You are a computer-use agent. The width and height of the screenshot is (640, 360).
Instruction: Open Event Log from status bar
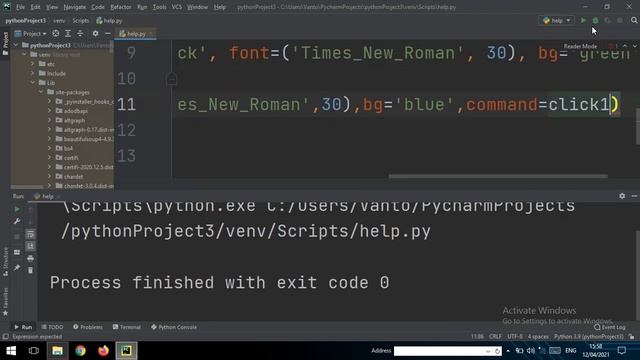609,327
